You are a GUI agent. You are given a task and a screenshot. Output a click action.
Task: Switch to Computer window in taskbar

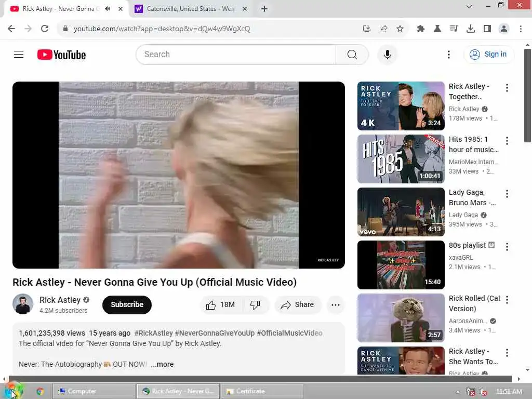coord(95,391)
